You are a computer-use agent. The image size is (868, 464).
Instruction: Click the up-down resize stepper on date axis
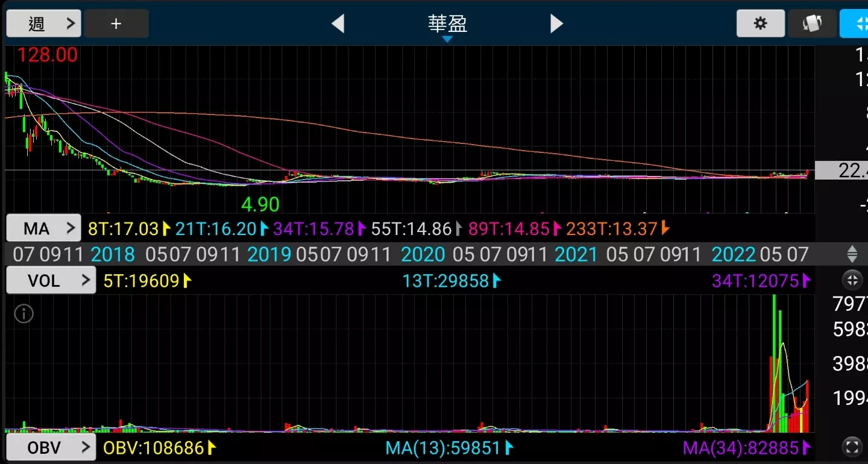click(852, 254)
